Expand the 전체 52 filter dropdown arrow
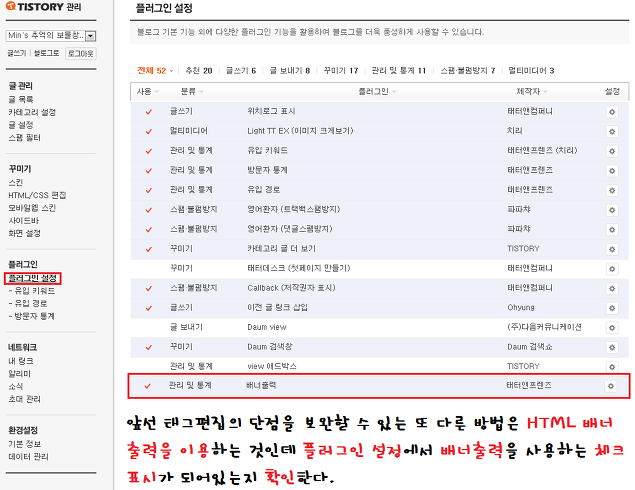The height and width of the screenshot is (490, 635). tap(171, 71)
